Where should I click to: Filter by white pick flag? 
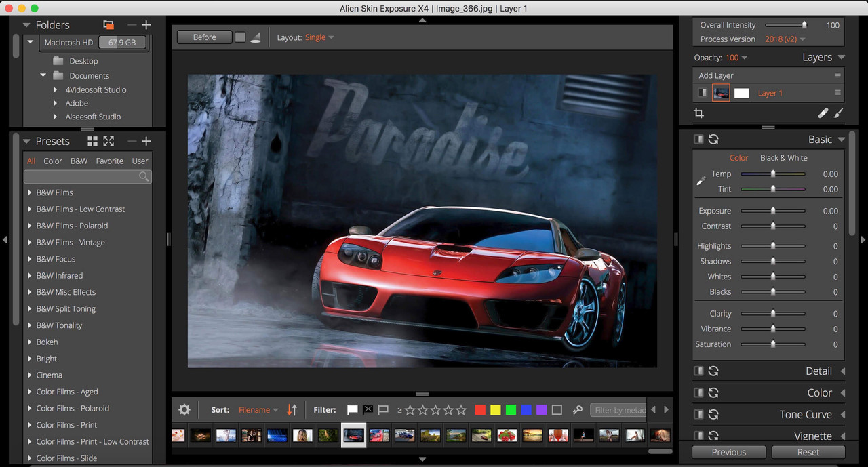(352, 409)
